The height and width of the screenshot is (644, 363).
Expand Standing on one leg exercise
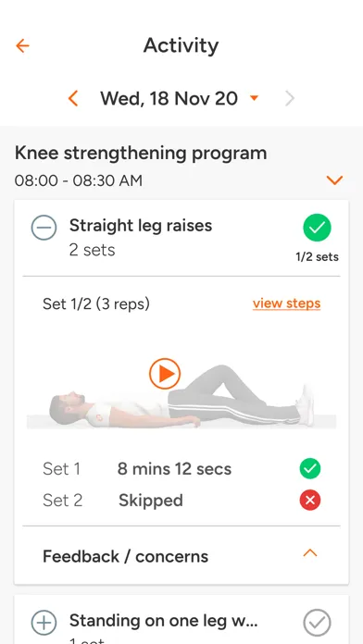point(44,623)
